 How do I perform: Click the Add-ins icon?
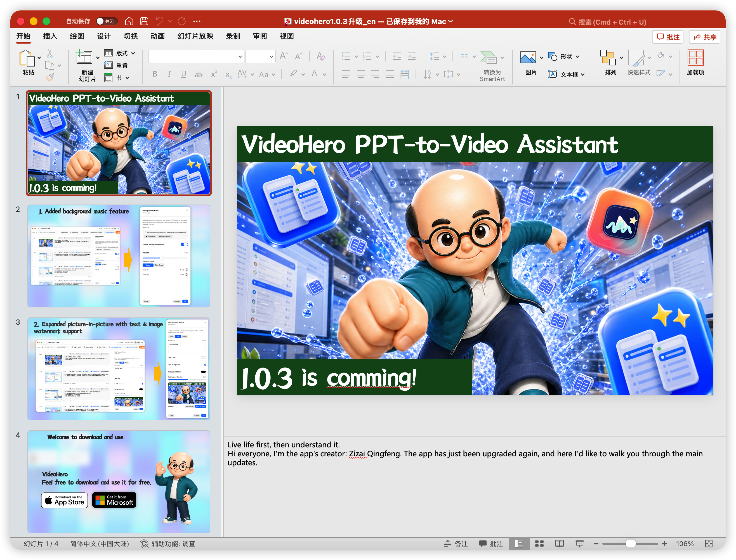click(x=695, y=57)
